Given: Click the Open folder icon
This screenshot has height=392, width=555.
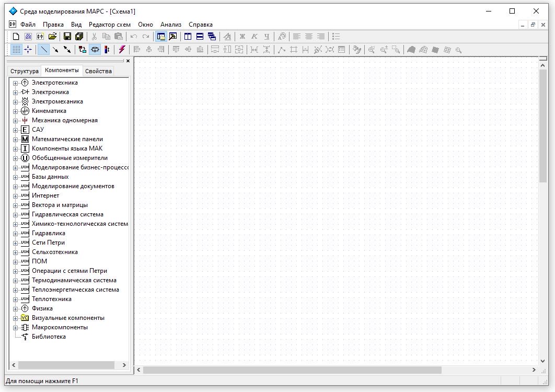Looking at the screenshot, I should [52, 37].
